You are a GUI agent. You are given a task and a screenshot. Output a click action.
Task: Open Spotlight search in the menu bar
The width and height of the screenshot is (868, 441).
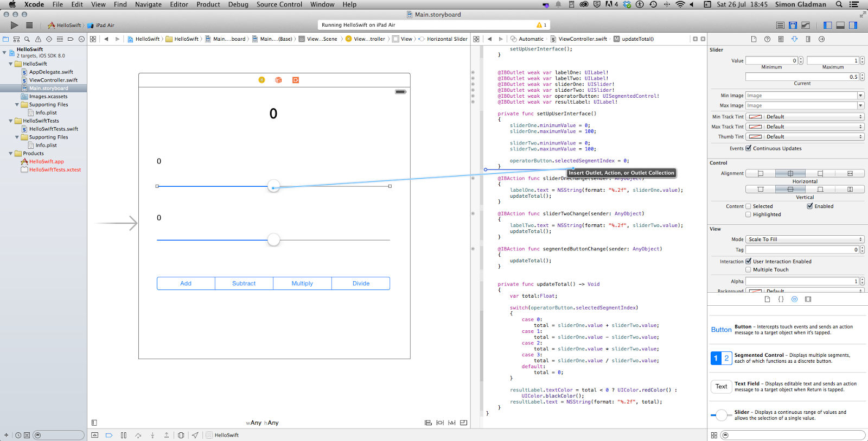(839, 4)
